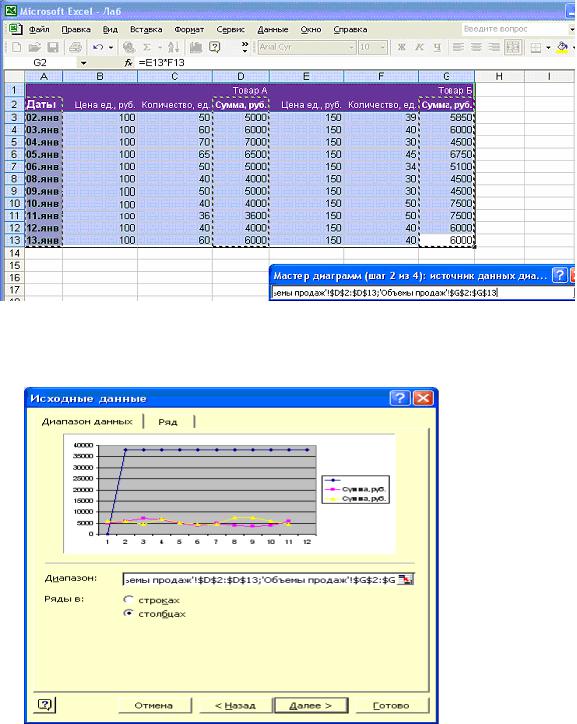This screenshot has width=577, height=724.
Task: Click the Готово button
Action: (391, 705)
